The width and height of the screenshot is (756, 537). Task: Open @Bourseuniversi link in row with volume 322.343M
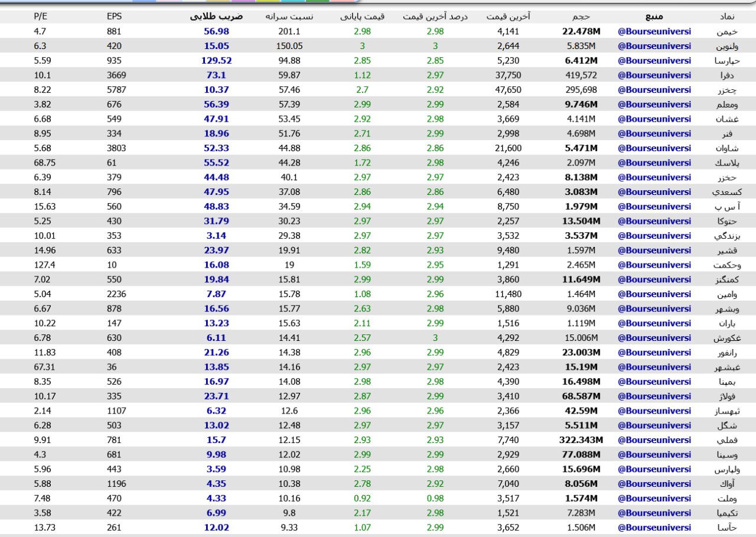pyautogui.click(x=654, y=440)
